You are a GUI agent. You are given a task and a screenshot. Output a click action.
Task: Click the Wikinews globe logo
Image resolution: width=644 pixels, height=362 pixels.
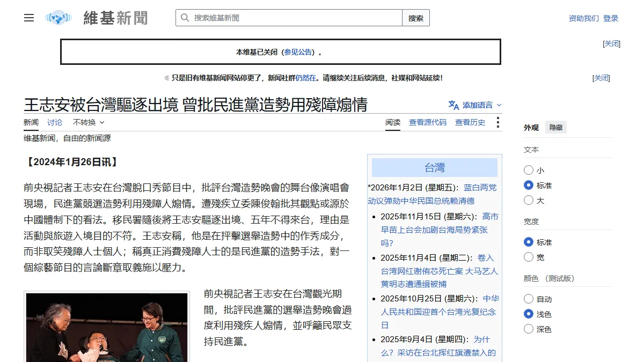58,18
